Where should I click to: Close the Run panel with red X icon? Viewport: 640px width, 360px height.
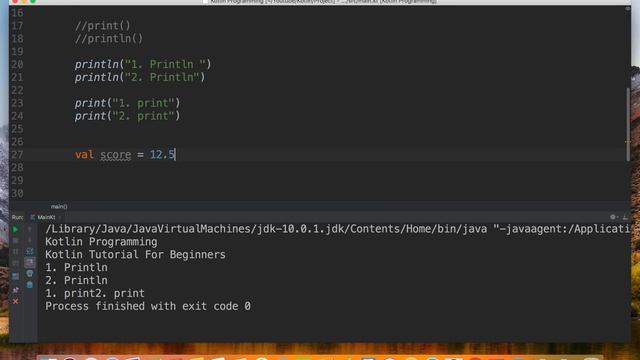click(x=16, y=301)
